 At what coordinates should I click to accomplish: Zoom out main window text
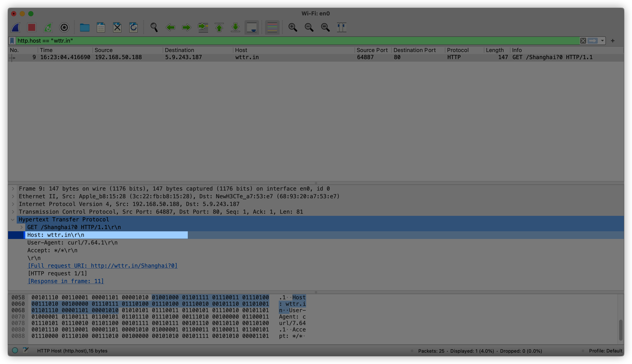pyautogui.click(x=309, y=27)
